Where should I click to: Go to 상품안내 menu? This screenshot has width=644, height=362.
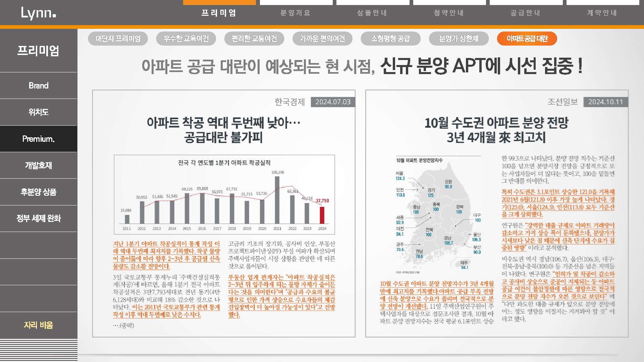click(372, 13)
